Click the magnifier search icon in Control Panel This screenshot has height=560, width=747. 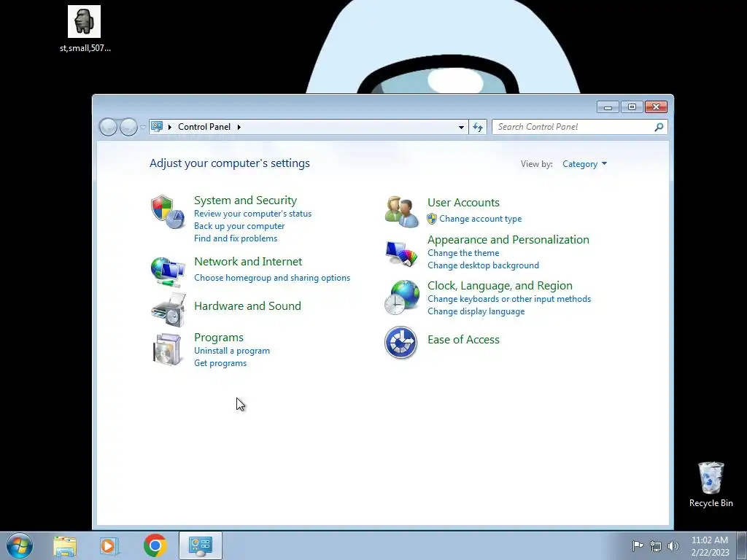point(659,127)
